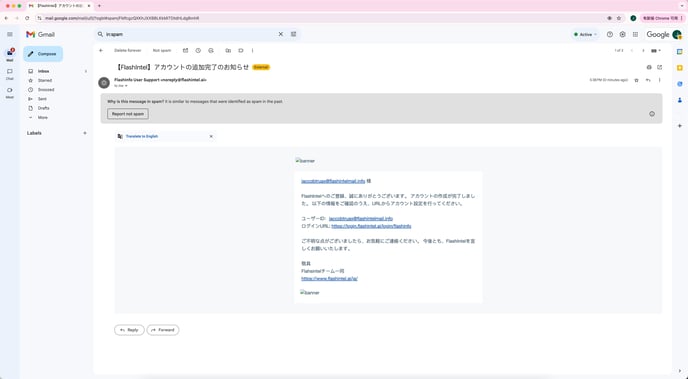
Task: Move message to another folder
Action: [228, 50]
